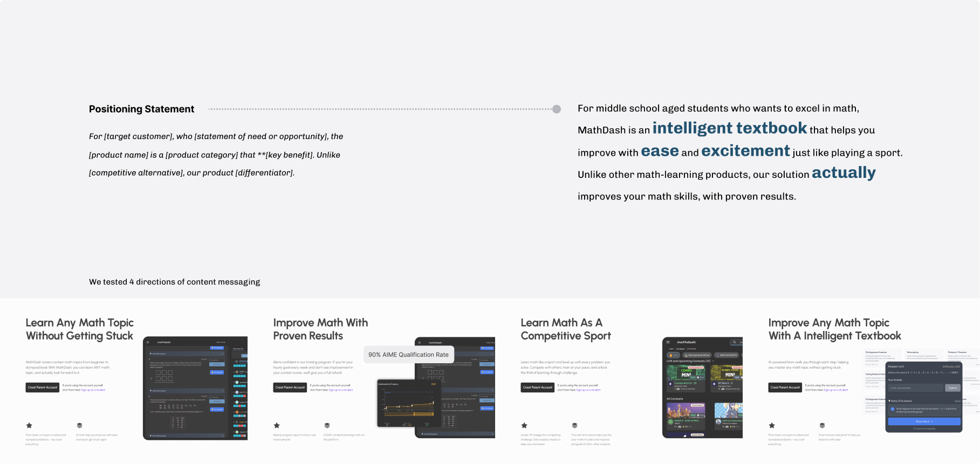Click the All Contests section label
Screen dimensions: 980x464
[675, 399]
